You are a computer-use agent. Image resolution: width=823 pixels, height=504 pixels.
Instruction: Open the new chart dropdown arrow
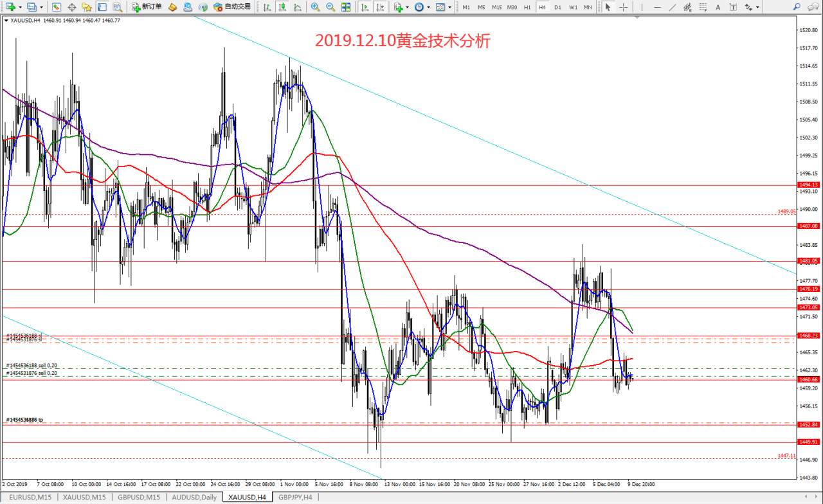tap(21, 7)
